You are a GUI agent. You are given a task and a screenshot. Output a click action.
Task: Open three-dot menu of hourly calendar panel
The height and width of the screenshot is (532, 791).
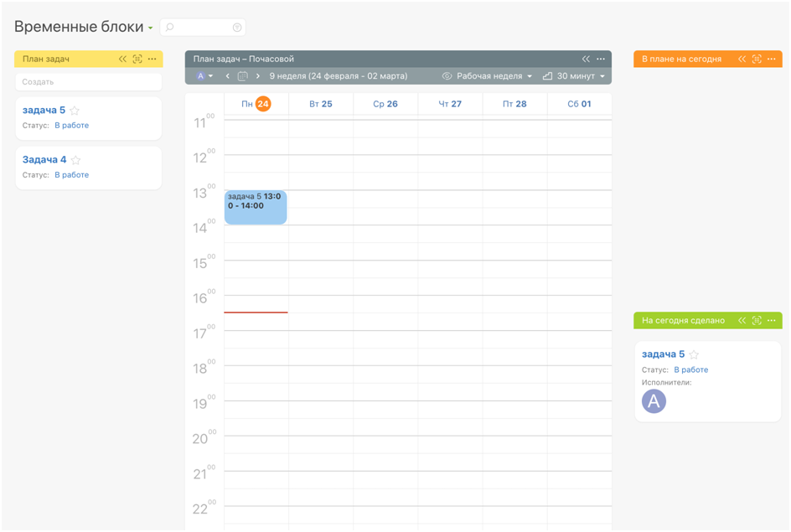pos(601,59)
